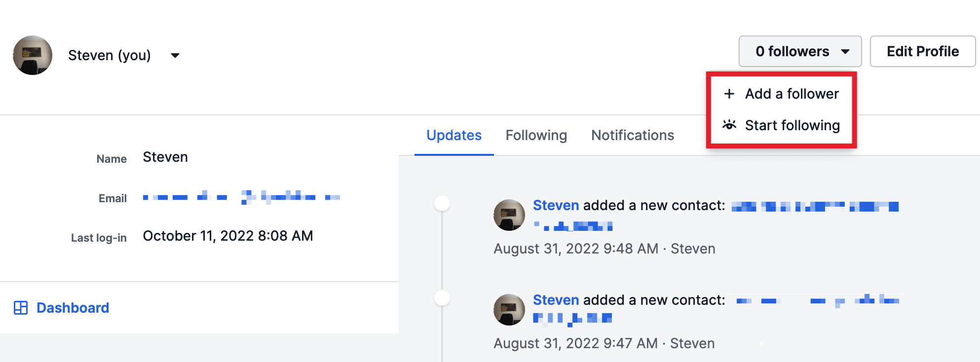Click Steven's profile avatar at the top
980x362 pixels.
click(33, 55)
